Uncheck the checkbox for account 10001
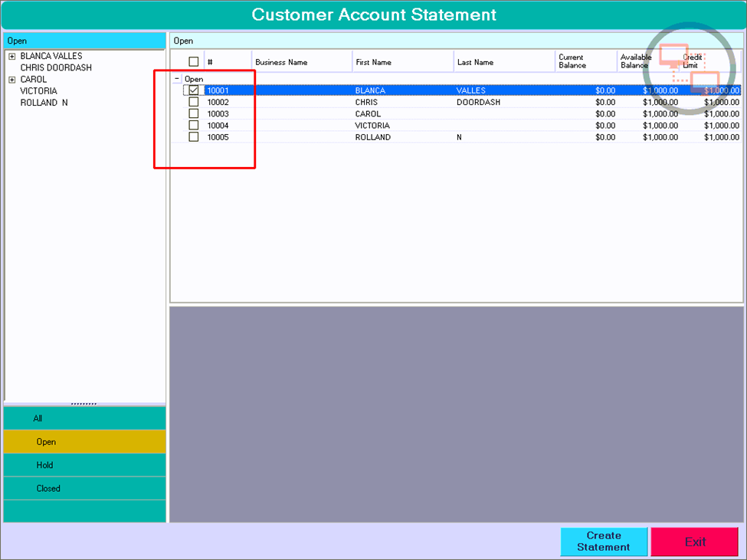Image resolution: width=747 pixels, height=560 pixels. (x=193, y=90)
